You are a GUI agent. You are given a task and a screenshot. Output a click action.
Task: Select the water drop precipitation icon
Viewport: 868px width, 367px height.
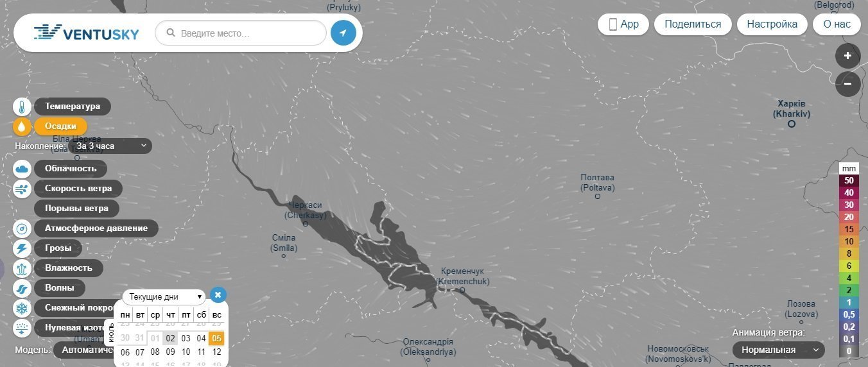(x=22, y=126)
